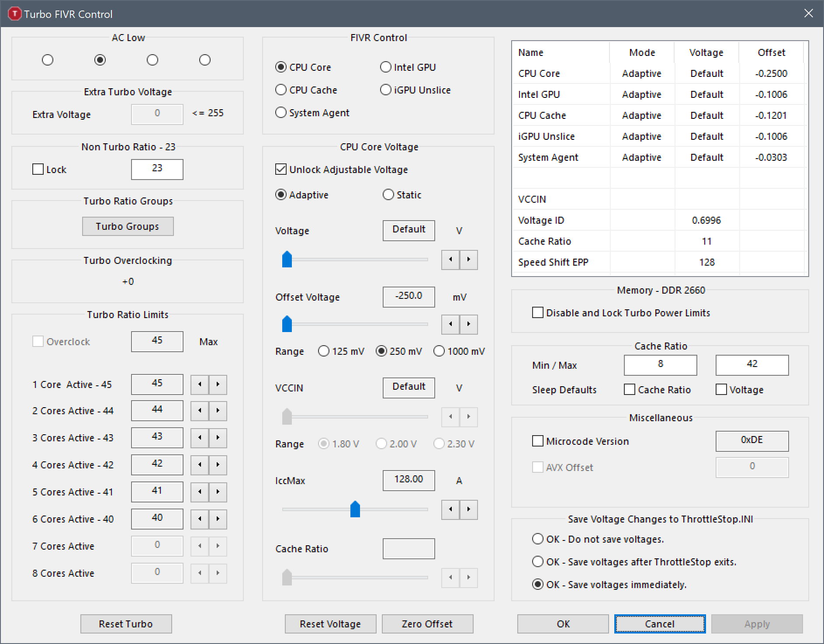This screenshot has width=824, height=644.
Task: Switch voltage mode to Static
Action: coord(402,195)
